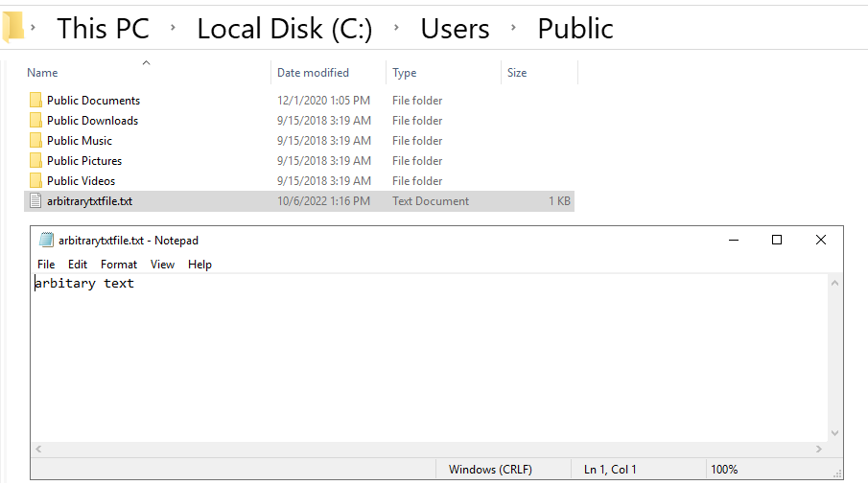Click the Notepad horizontal scroll right arrow
The width and height of the screenshot is (868, 485).
[x=819, y=449]
